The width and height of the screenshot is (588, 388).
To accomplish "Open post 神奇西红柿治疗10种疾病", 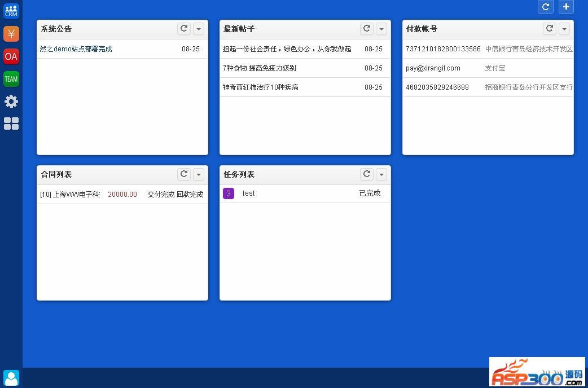I will pos(260,87).
